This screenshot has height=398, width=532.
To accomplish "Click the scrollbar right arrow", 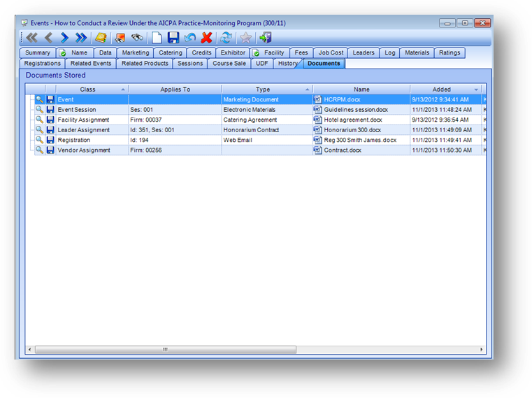I will point(481,350).
